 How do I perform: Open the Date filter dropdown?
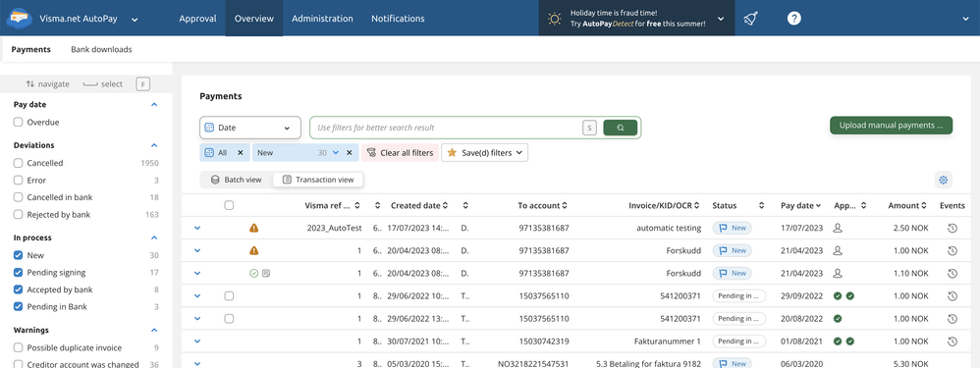tap(250, 128)
